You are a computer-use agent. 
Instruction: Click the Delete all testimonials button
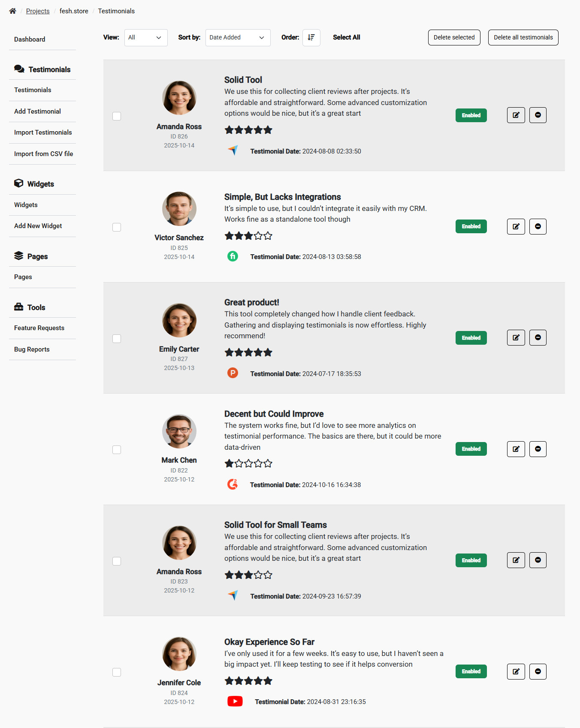pos(523,38)
